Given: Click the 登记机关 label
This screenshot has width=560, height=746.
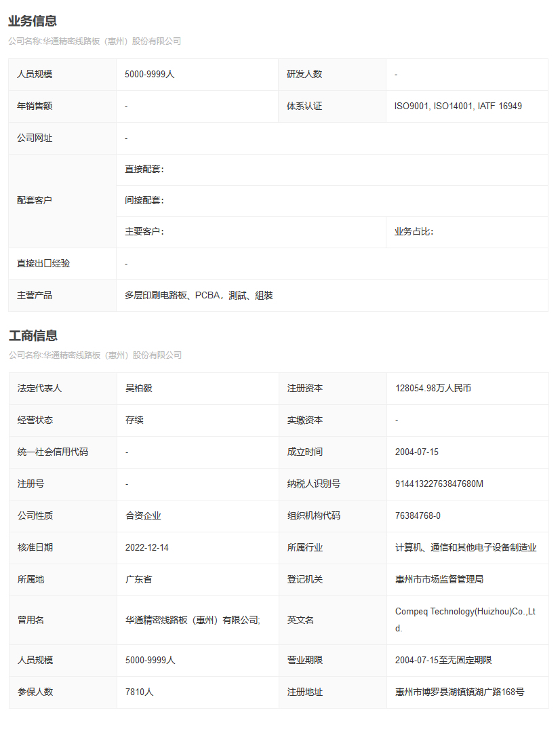Looking at the screenshot, I should pos(305,579).
